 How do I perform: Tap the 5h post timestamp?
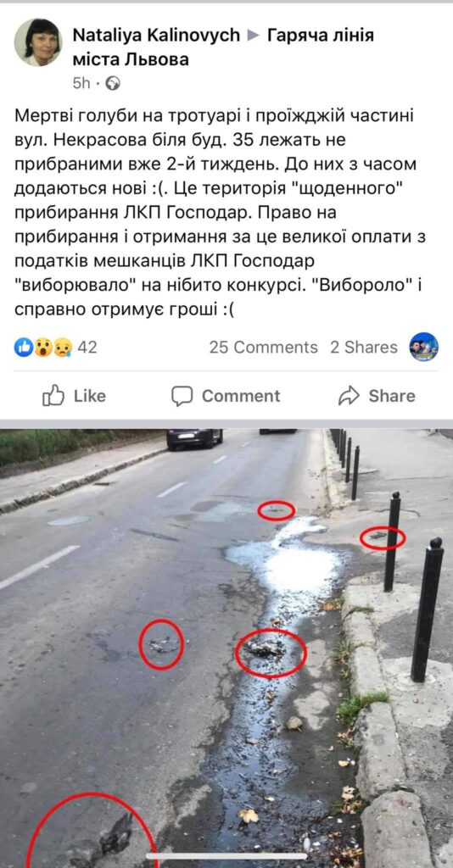click(x=81, y=84)
